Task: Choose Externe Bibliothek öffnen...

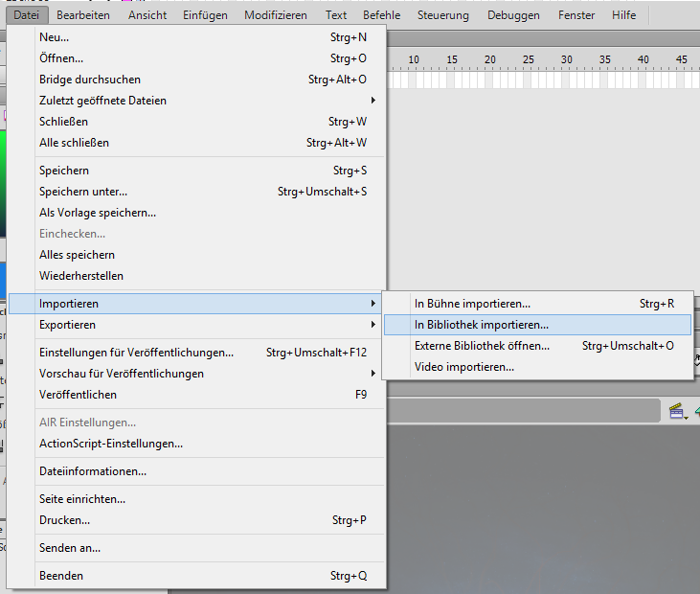Action: [x=537, y=345]
